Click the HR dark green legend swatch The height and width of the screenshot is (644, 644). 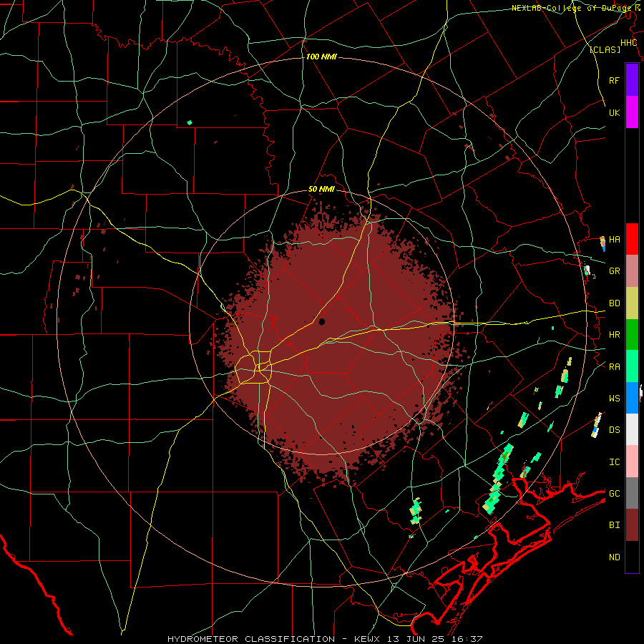(x=632, y=334)
